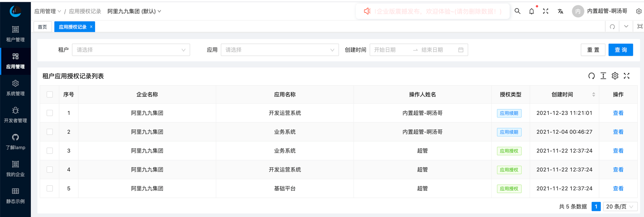Open the search icon in header

click(517, 11)
